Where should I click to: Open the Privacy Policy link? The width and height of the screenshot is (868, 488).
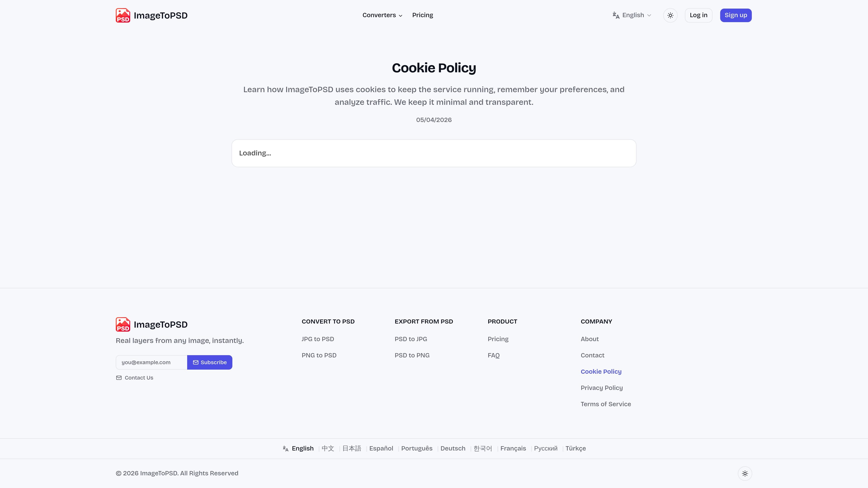601,388
